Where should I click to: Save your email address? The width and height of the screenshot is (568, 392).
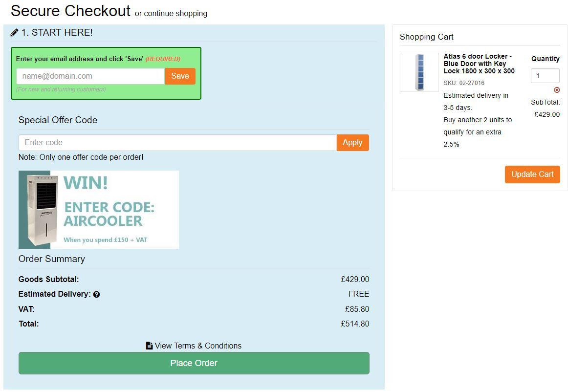179,76
